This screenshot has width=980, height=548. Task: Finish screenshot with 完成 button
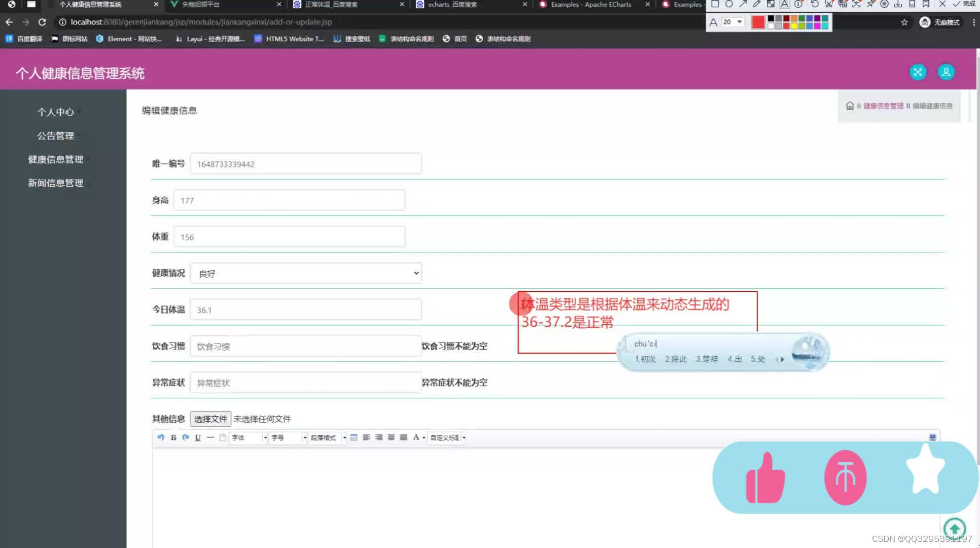tap(963, 4)
